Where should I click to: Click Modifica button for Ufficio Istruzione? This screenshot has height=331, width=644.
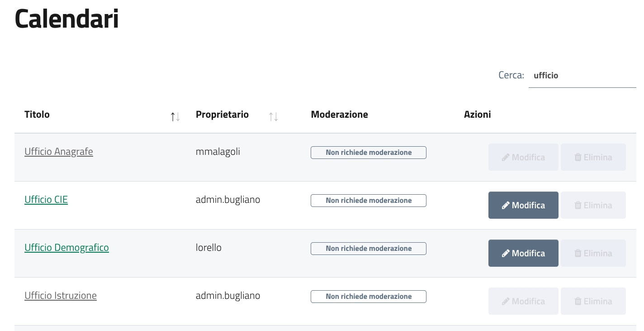click(523, 301)
